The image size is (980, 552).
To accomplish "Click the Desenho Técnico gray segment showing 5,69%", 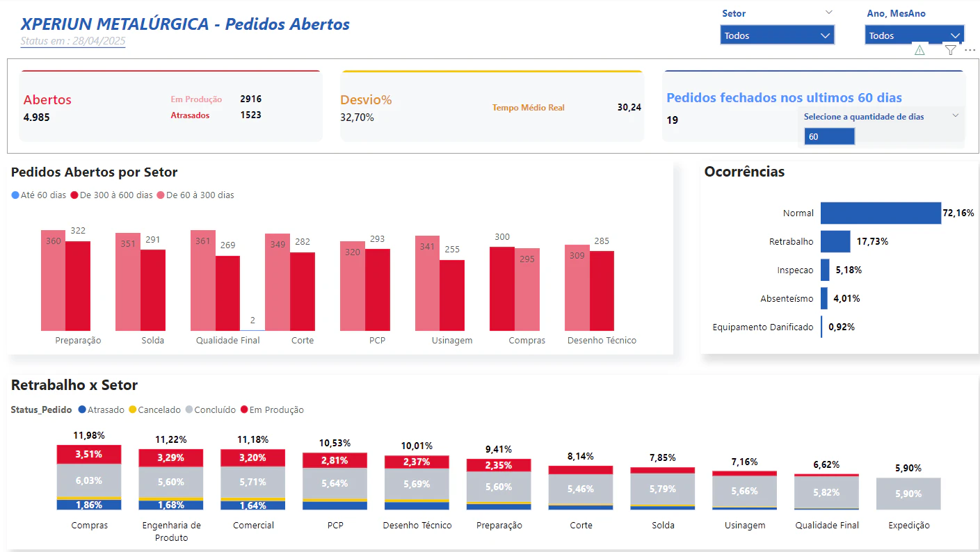I will click(417, 484).
